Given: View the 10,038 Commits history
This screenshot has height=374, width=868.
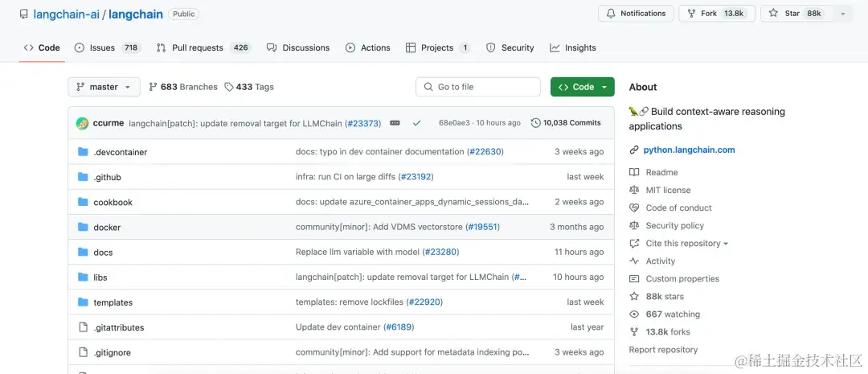Looking at the screenshot, I should pyautogui.click(x=566, y=123).
